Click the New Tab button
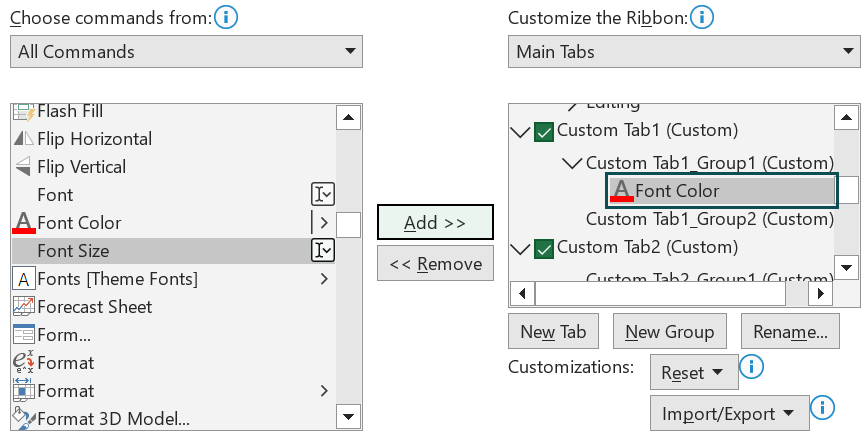Viewport: 868px width, 440px height. [553, 331]
